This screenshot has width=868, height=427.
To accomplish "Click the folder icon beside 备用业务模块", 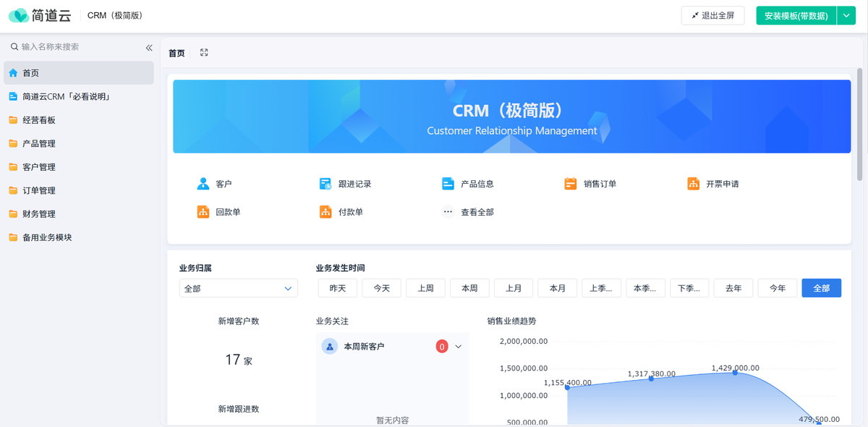I will pos(13,237).
